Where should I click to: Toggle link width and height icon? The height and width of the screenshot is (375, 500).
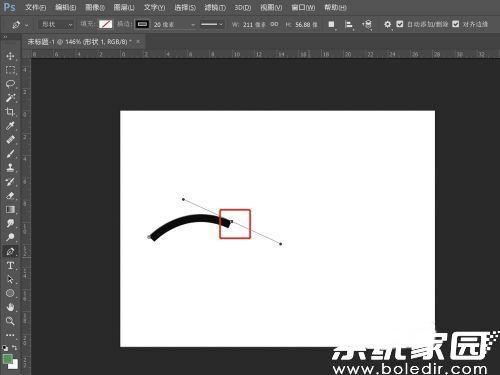pos(274,24)
